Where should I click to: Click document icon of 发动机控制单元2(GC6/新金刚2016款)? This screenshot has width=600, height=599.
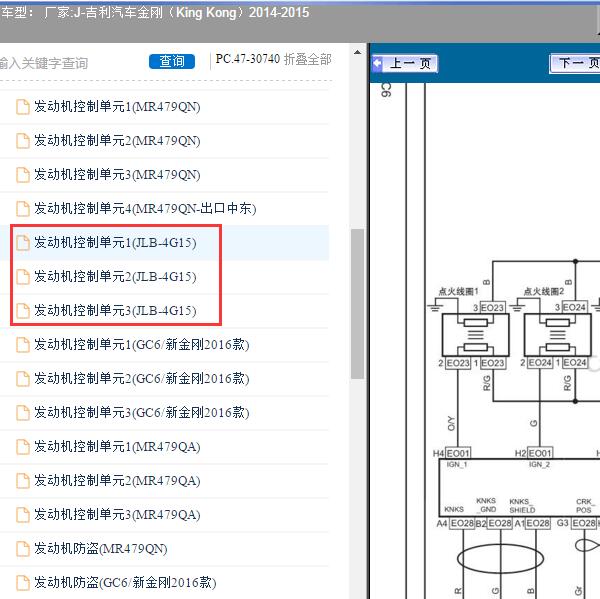coord(23,379)
